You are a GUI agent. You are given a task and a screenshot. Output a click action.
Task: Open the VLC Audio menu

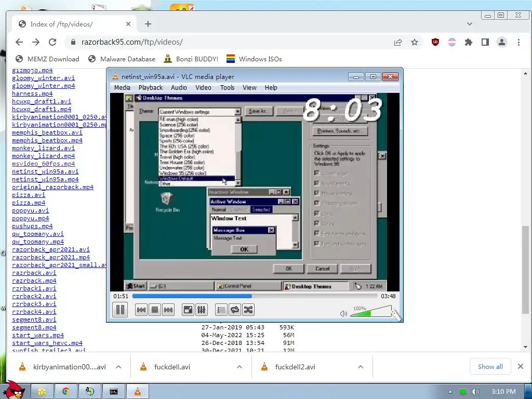coord(179,87)
